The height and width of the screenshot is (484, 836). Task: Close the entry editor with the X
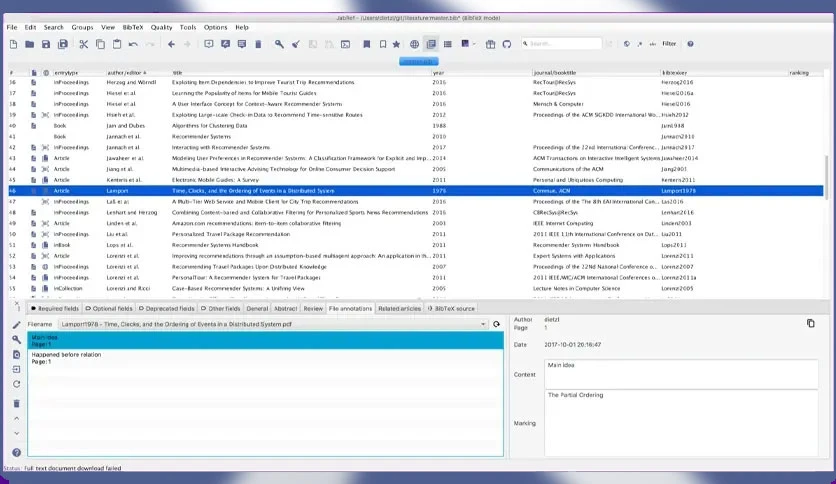pyautogui.click(x=17, y=303)
